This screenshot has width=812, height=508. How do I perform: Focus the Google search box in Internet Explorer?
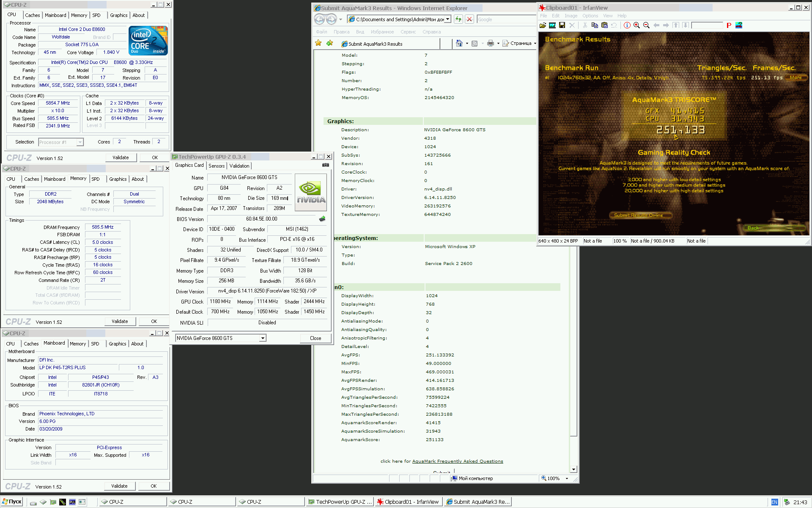click(506, 19)
